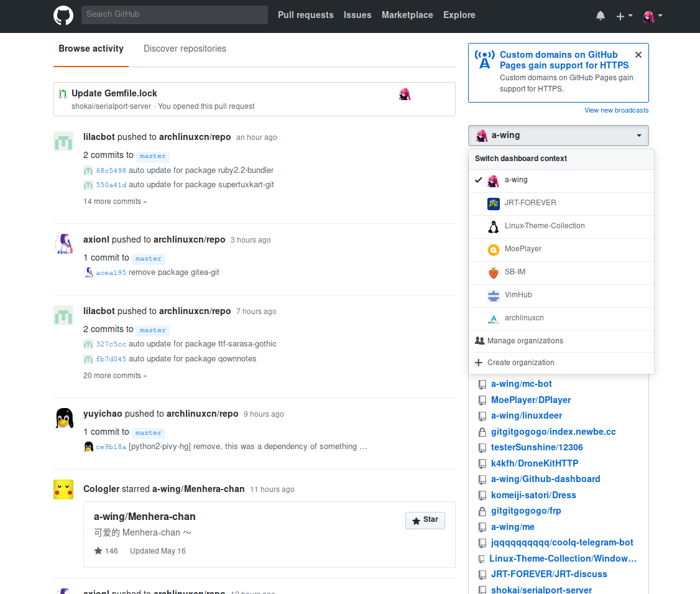Focus the Search GitHub field
700x594 pixels.
point(175,15)
